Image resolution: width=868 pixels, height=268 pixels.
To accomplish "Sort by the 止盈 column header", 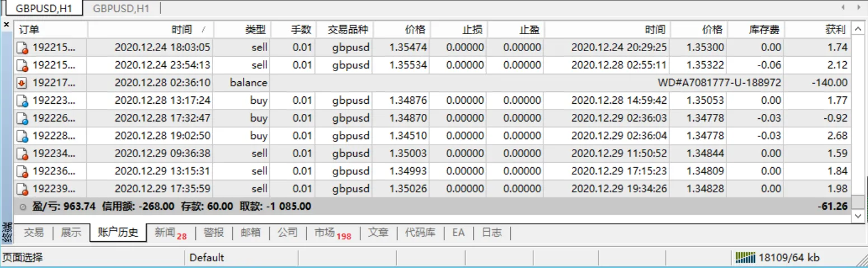I will [x=515, y=30].
